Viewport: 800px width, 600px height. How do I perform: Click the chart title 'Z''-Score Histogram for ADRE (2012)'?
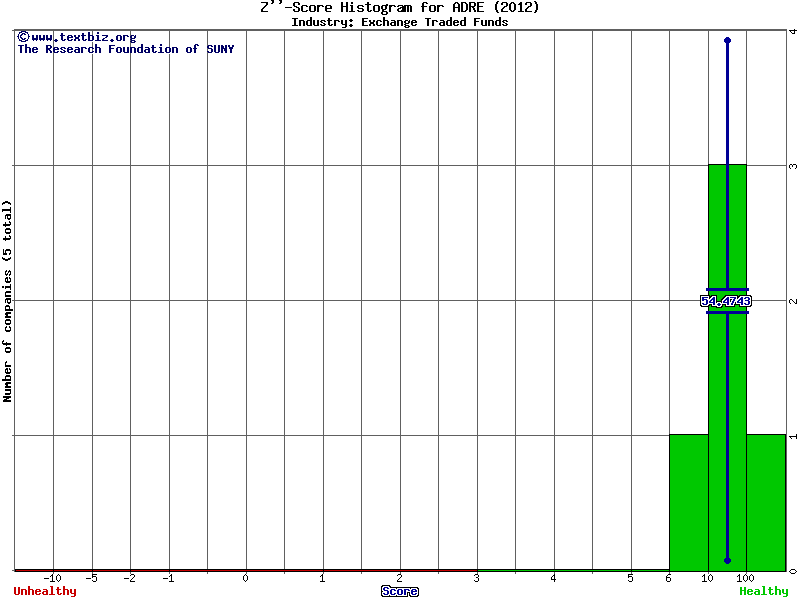(399, 7)
